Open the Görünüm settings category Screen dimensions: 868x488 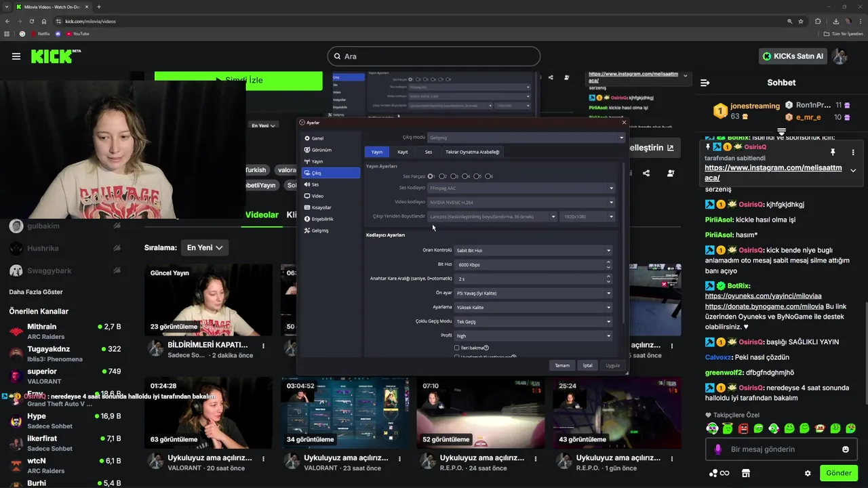tap(331, 150)
